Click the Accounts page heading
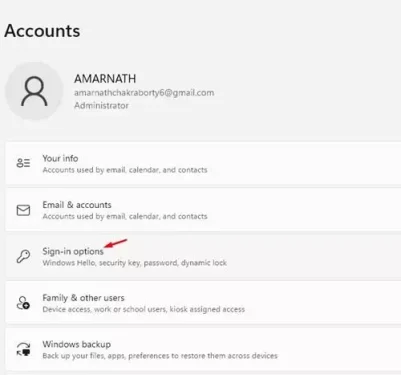 [42, 31]
